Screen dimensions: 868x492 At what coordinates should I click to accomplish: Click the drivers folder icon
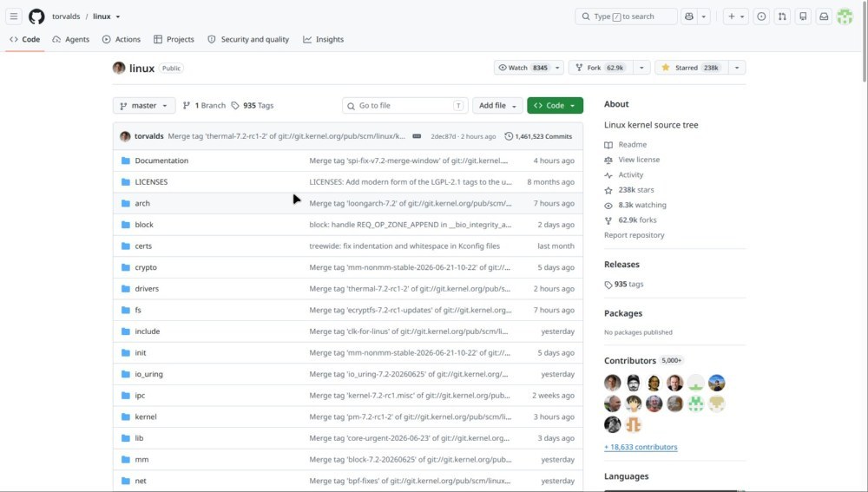pos(126,288)
